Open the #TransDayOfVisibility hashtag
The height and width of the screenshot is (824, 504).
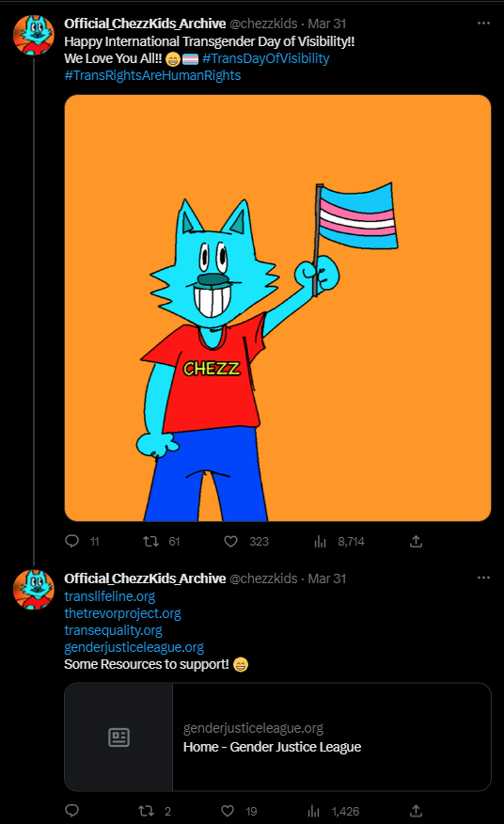click(265, 58)
